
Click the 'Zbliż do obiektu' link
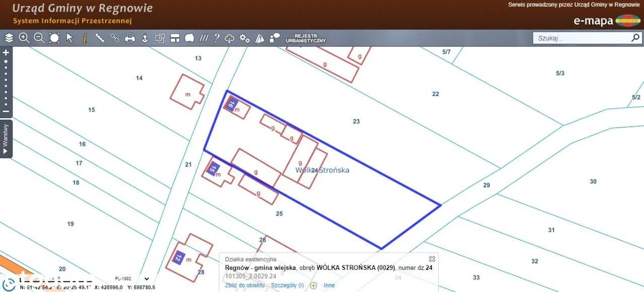(x=245, y=285)
